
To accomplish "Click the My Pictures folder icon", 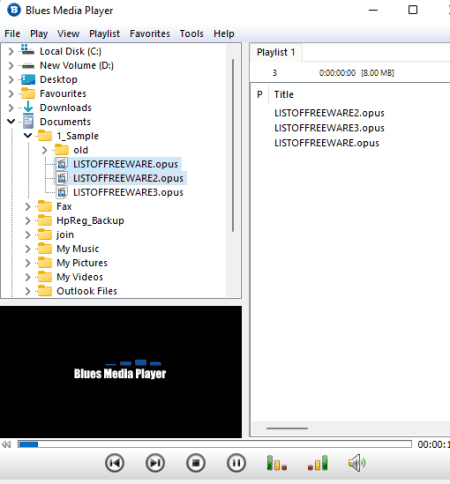I will tap(45, 263).
